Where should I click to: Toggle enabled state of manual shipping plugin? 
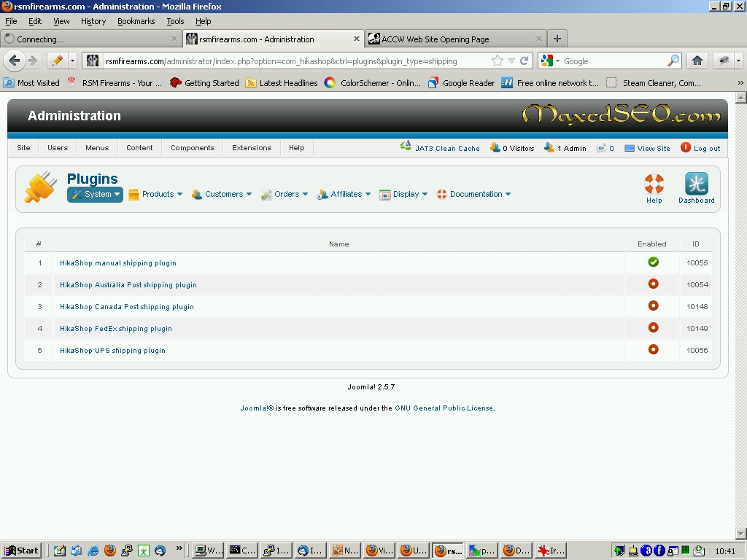coord(653,262)
